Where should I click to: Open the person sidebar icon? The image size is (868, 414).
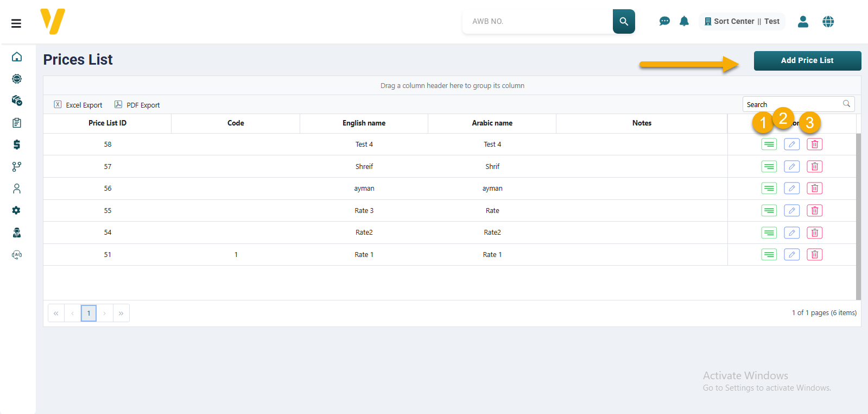(17, 189)
